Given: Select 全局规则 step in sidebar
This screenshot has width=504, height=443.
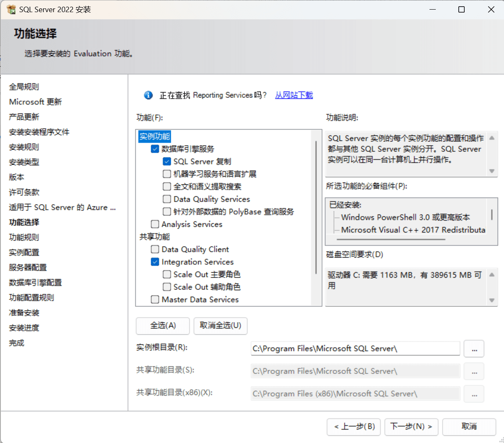Looking at the screenshot, I should pos(24,87).
